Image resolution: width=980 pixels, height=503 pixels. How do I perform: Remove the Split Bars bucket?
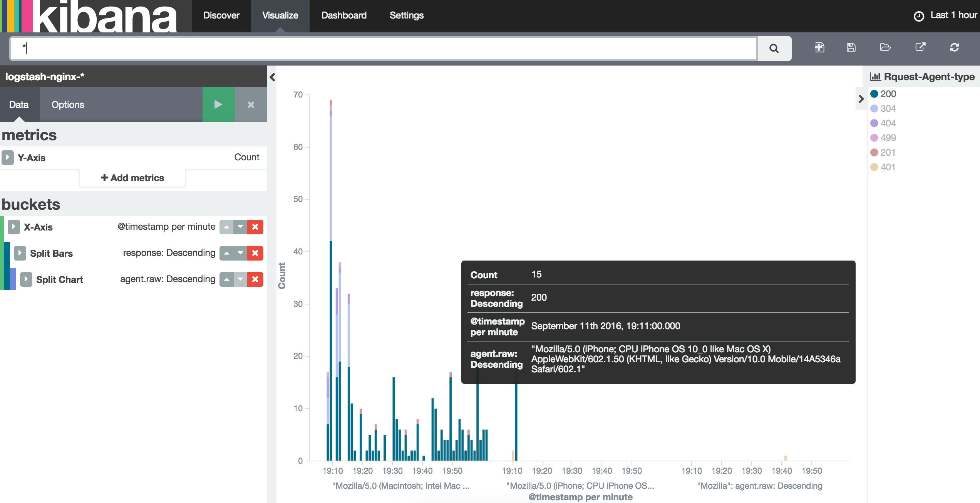tap(255, 253)
